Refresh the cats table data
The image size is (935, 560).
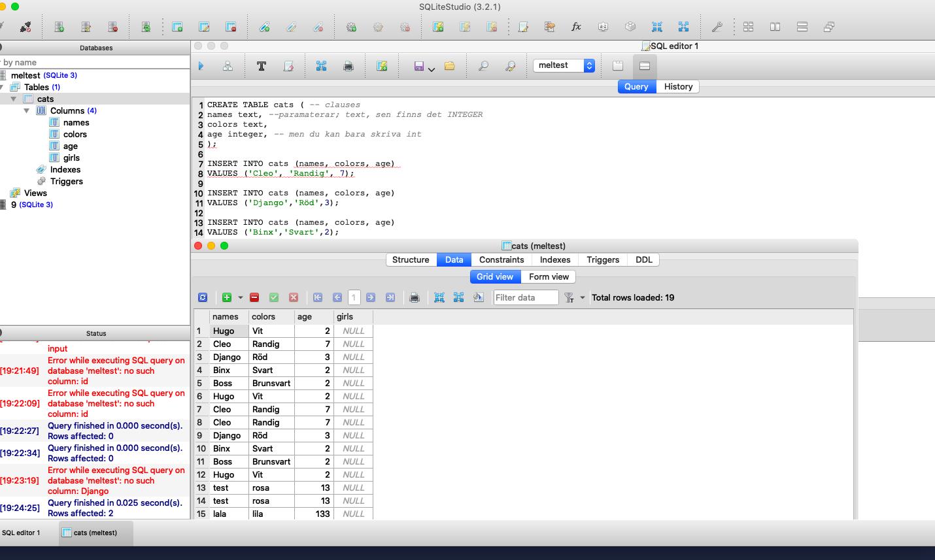tap(203, 297)
